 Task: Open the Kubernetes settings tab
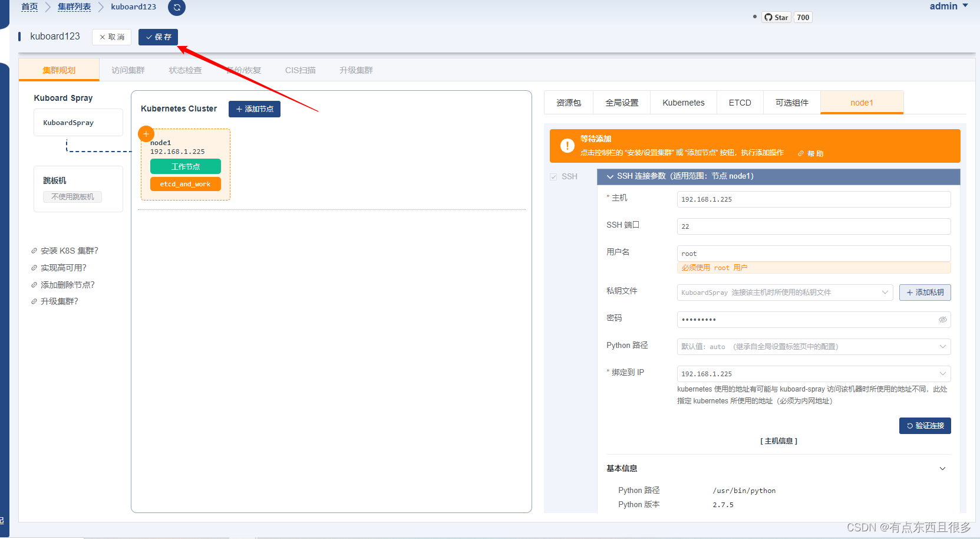pos(684,103)
